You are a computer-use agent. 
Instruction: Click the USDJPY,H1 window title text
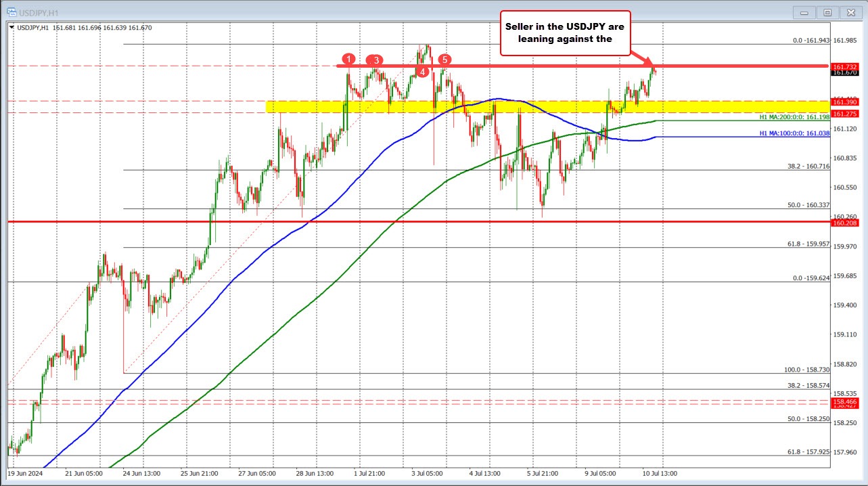tap(38, 12)
